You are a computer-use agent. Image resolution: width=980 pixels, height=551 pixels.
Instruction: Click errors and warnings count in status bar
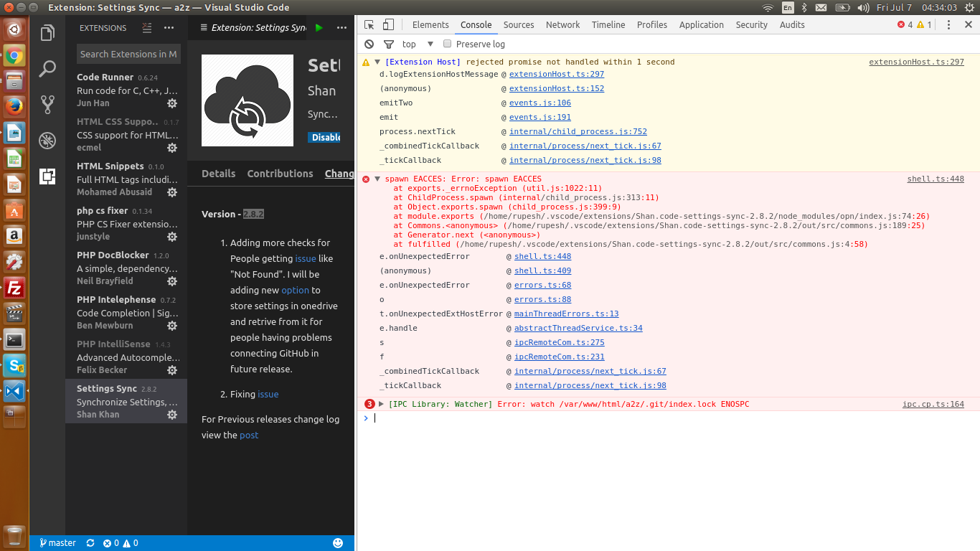click(x=121, y=543)
